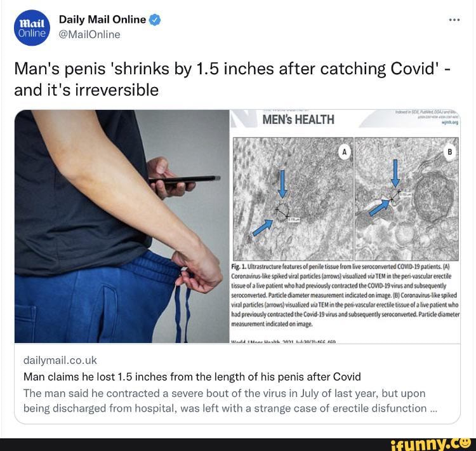
Task: Open the Daily Mail Online profile avatar
Action: (32, 28)
